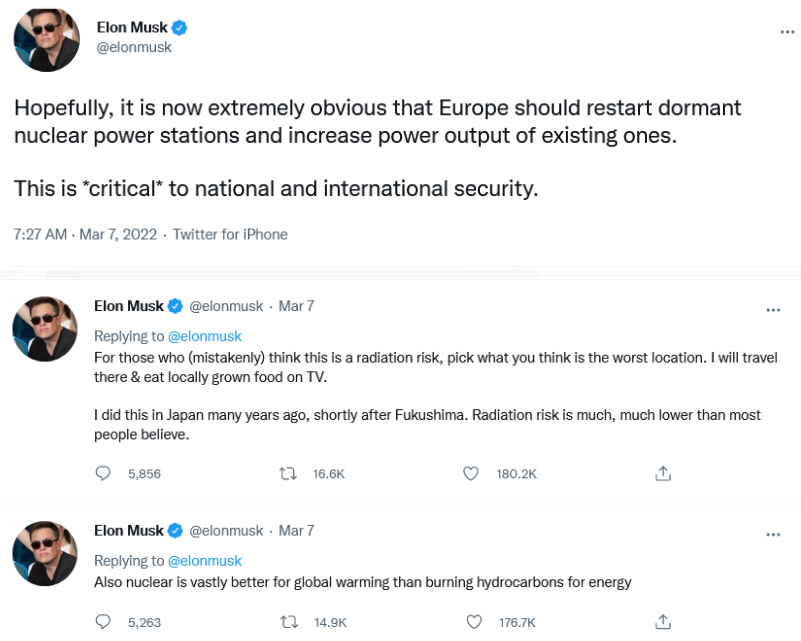Open the 'Twitter for iPhone' source link
This screenshot has width=801, height=641.
(230, 234)
